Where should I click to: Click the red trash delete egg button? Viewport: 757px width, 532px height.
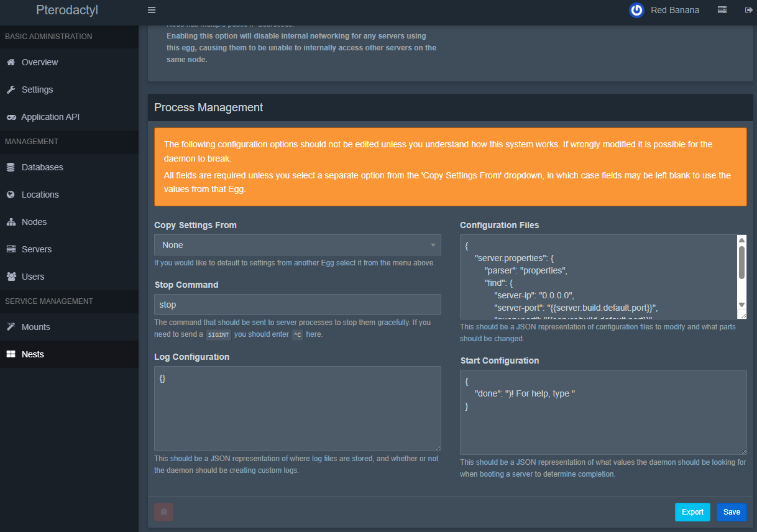pos(164,512)
